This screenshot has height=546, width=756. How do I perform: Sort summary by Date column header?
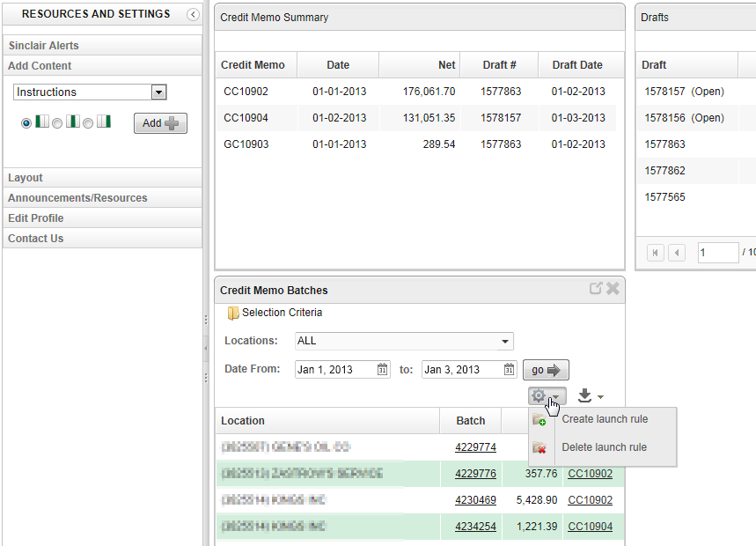(x=338, y=65)
